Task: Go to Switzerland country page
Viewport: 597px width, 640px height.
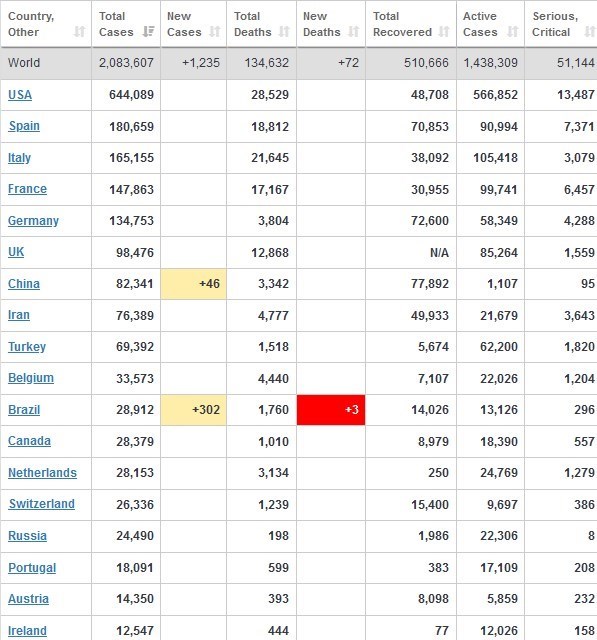Action: click(42, 504)
